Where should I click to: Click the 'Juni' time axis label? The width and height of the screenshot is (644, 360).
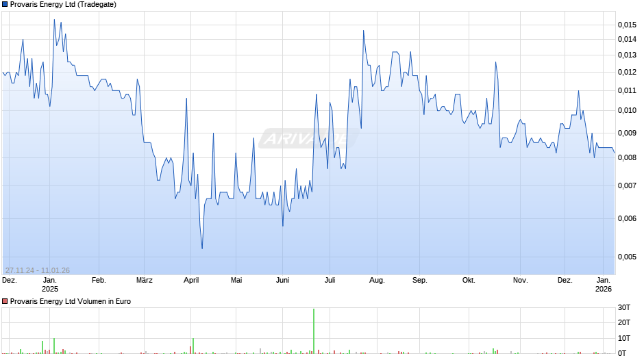coord(282,281)
